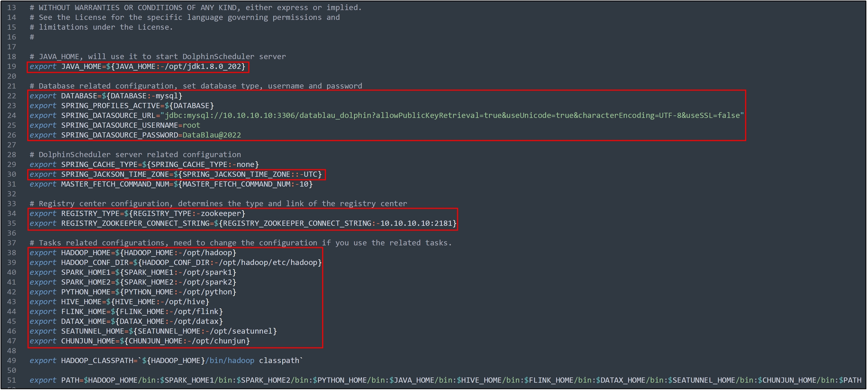This screenshot has height=390, width=868.
Task: Click the CHUNJUN_HOME export line
Action: coord(140,341)
